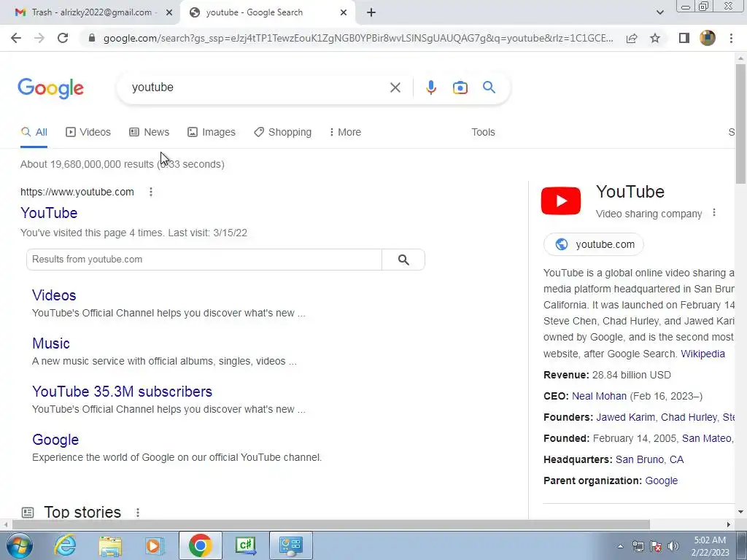The height and width of the screenshot is (560, 747).
Task: Click the Google search input field
Action: 258,87
